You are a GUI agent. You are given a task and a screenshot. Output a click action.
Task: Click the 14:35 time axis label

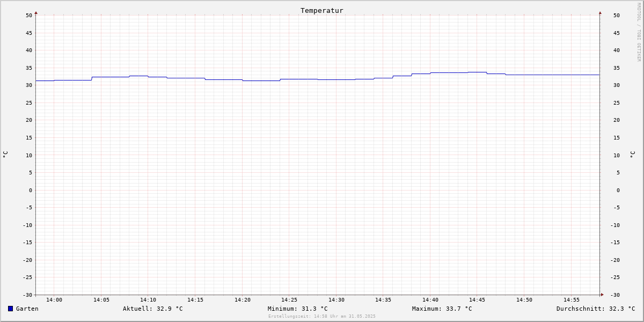coord(383,299)
